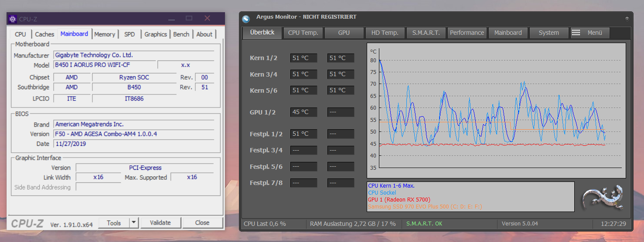
Task: Open the System tab in Argus Monitor
Action: coord(549,33)
